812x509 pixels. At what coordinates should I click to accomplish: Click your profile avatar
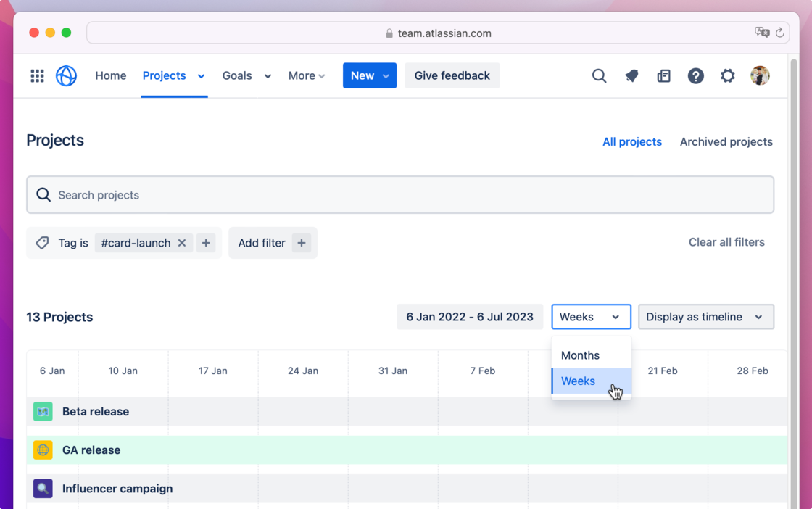[760, 75]
